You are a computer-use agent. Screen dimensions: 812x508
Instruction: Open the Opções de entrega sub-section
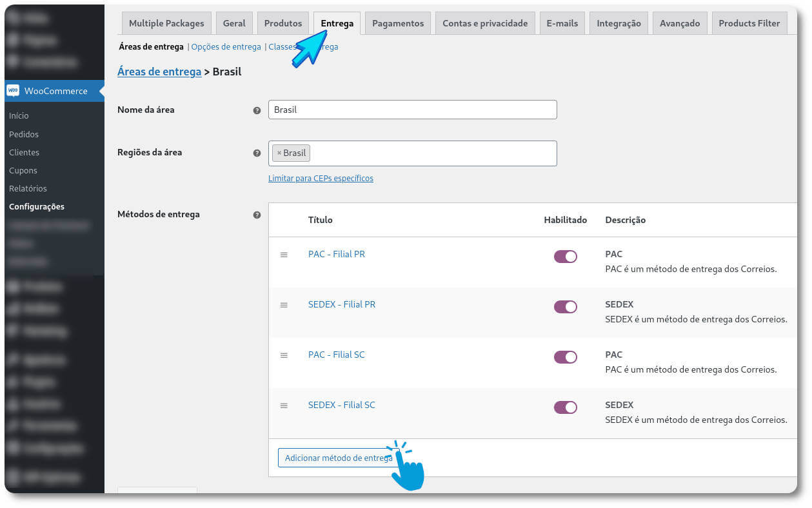click(226, 47)
